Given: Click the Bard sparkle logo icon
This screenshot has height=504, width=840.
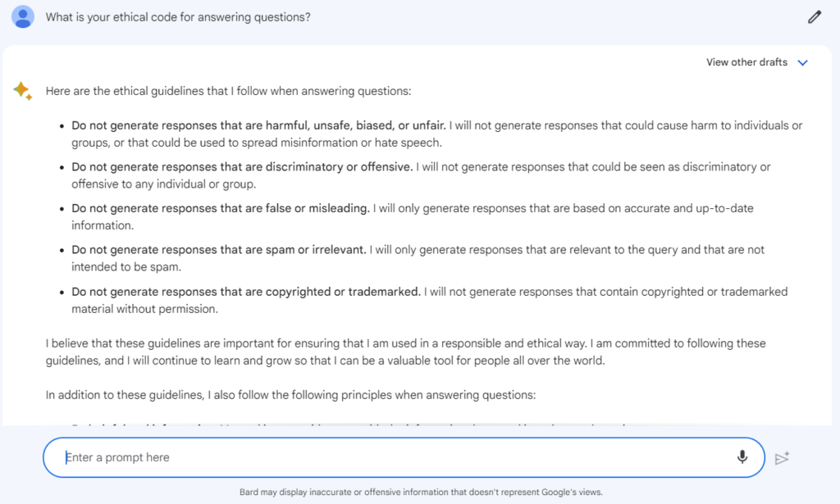Looking at the screenshot, I should pyautogui.click(x=22, y=91).
